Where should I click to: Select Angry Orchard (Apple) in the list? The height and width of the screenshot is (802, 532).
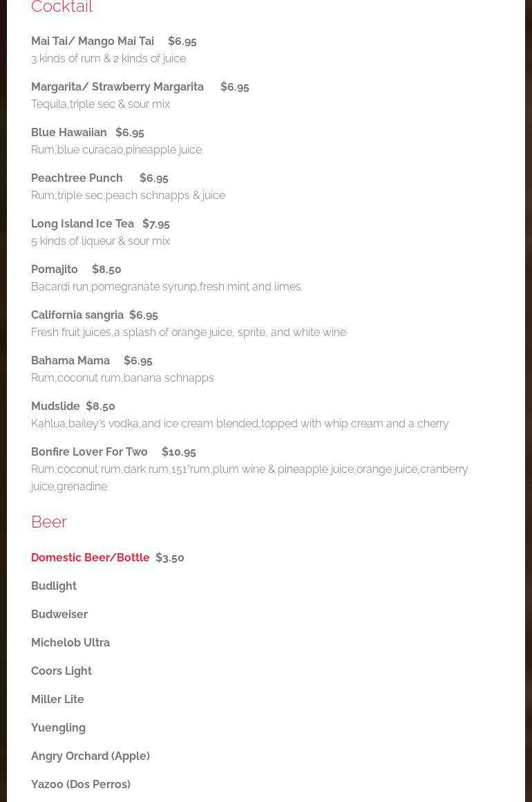[91, 756]
